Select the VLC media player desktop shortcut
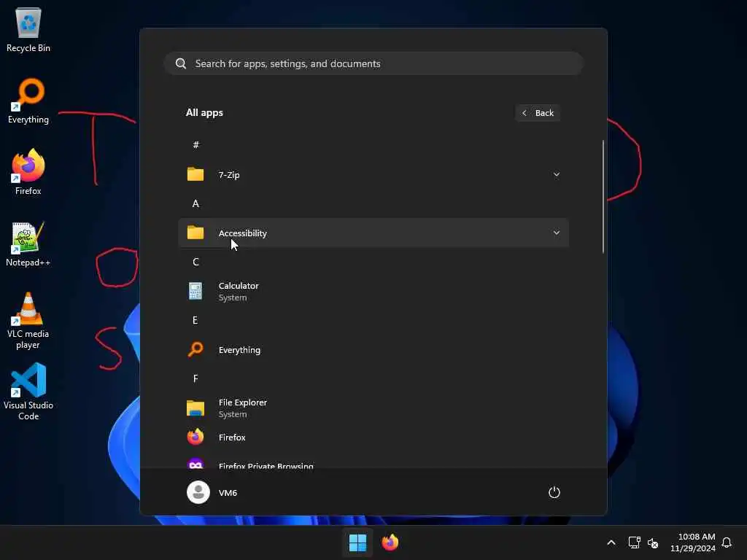This screenshot has height=560, width=747. click(x=28, y=321)
